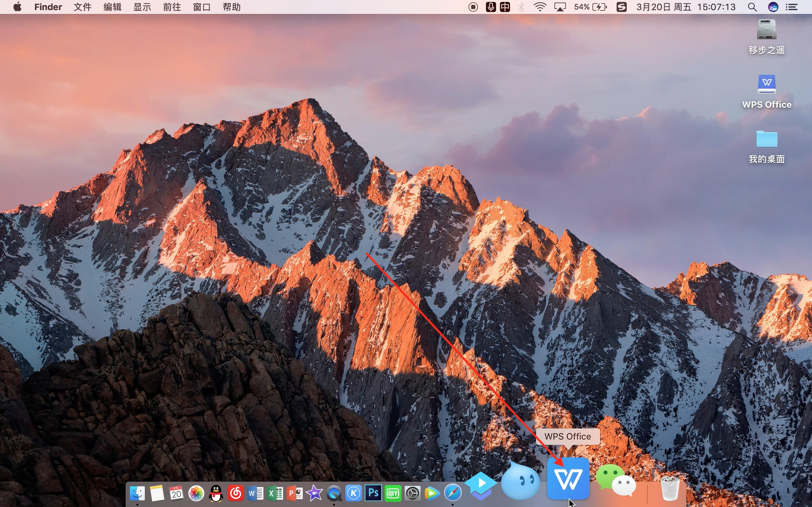Image resolution: width=812 pixels, height=507 pixels.
Task: Open iQIYI video app
Action: click(x=393, y=493)
